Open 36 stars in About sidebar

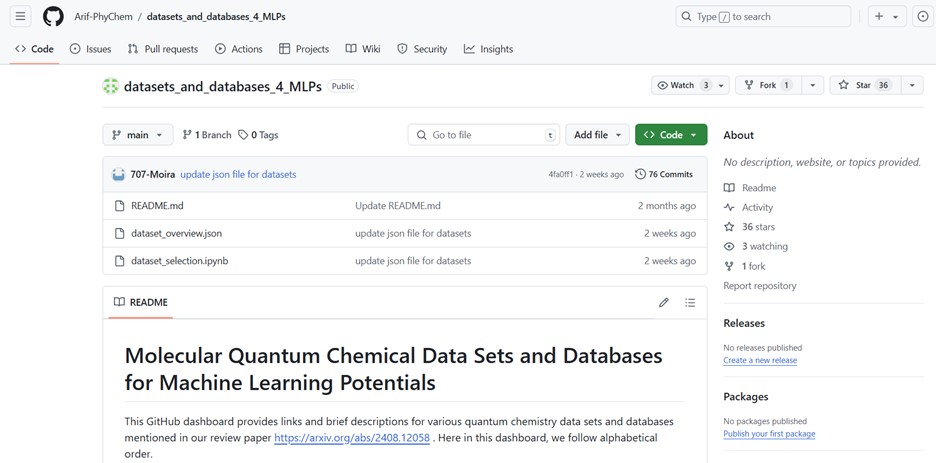[758, 227]
